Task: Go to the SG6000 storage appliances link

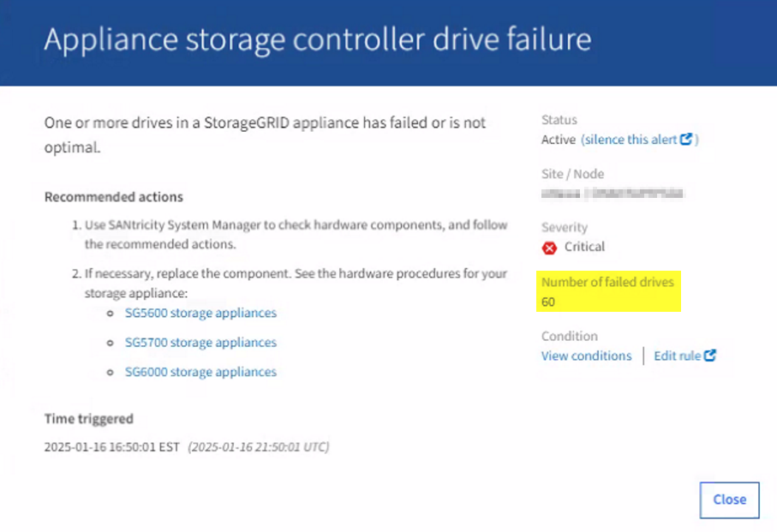Action: pos(200,372)
